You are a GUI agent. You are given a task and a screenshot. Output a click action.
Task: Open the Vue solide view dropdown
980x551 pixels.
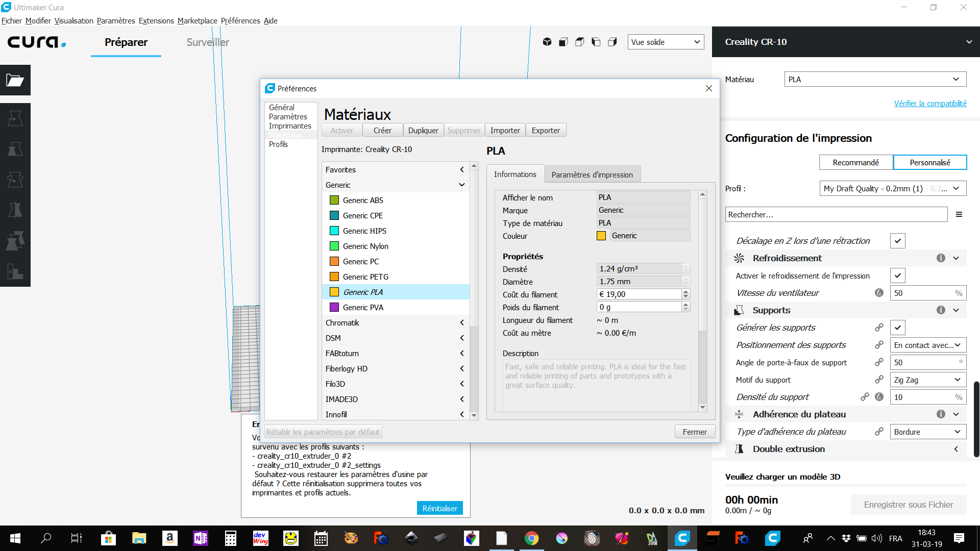[665, 42]
